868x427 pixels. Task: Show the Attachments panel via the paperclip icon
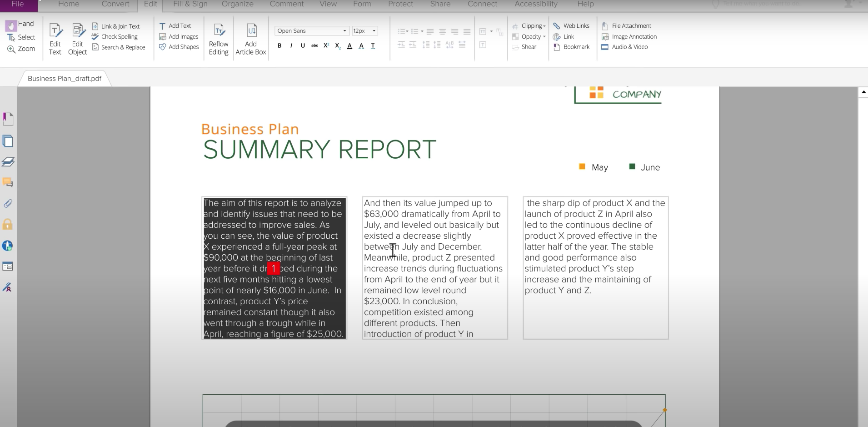(8, 203)
